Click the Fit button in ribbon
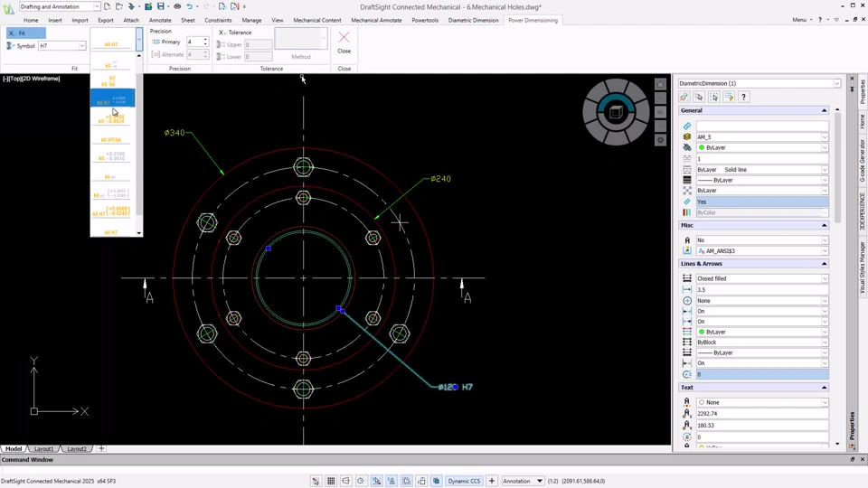 (26, 33)
